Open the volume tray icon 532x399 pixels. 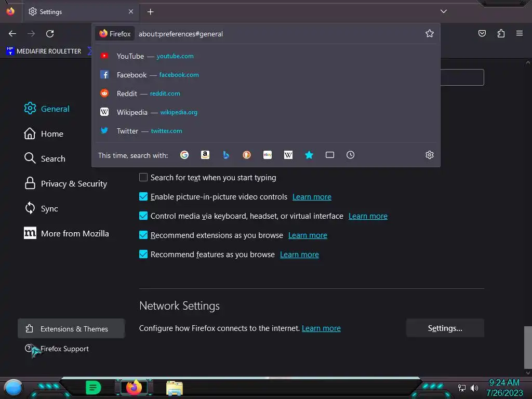click(474, 388)
